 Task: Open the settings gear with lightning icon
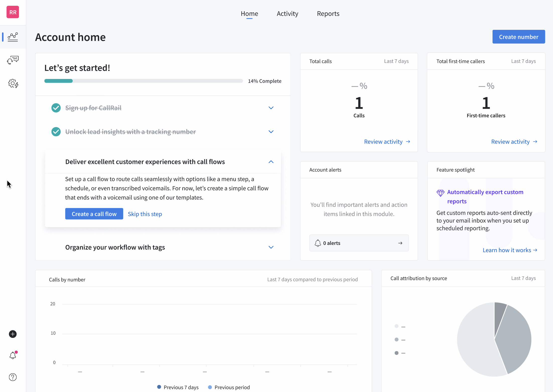coord(13,83)
